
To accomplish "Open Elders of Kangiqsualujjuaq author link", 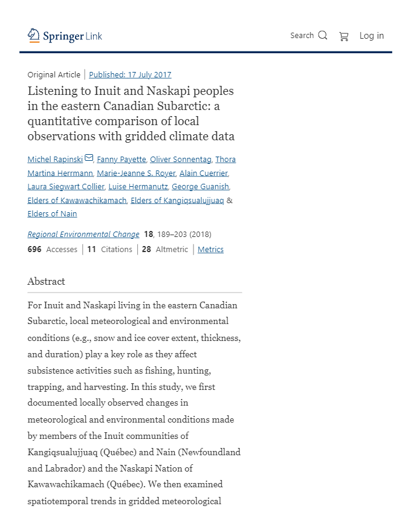I will coord(177,201).
